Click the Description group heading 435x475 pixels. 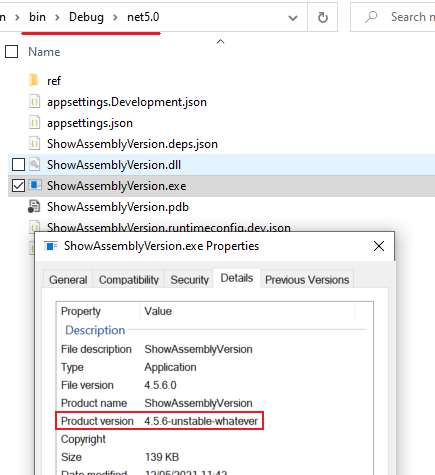tap(95, 330)
